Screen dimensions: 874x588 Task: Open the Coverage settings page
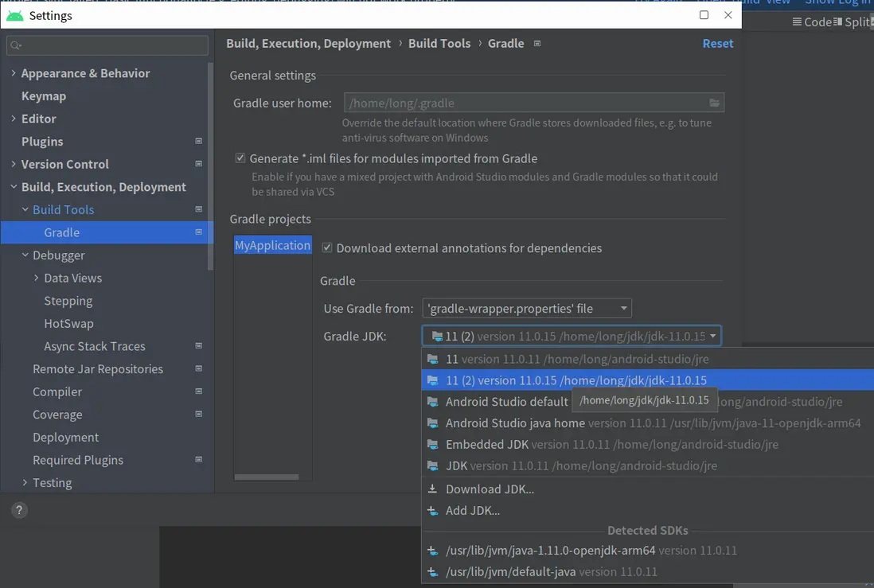click(57, 414)
